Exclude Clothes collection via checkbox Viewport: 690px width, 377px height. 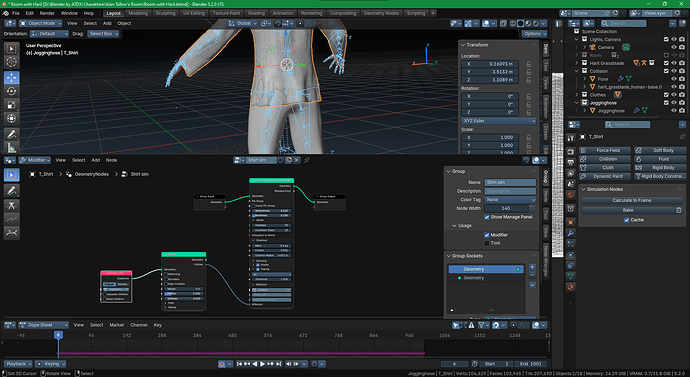pos(666,95)
